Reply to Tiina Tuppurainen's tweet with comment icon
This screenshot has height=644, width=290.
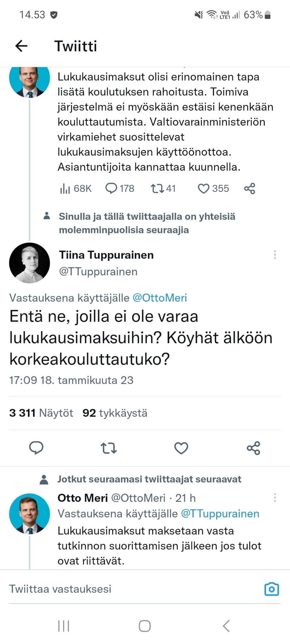pyautogui.click(x=36, y=448)
